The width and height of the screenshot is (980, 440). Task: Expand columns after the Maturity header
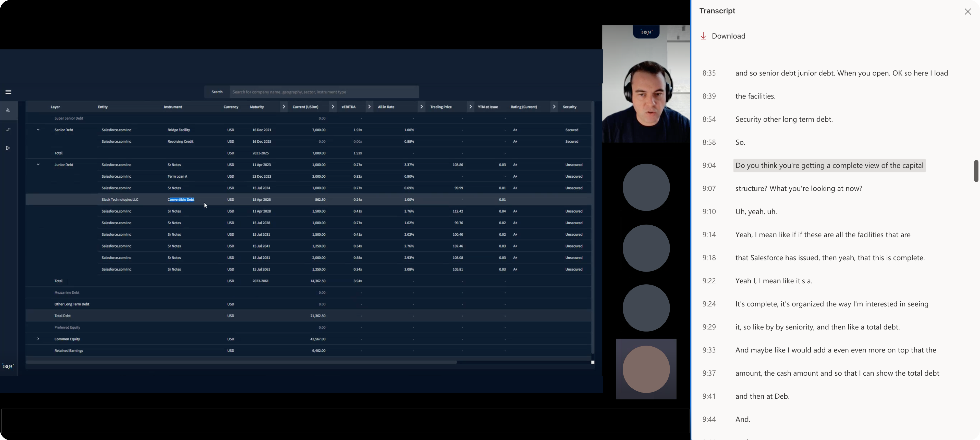pyautogui.click(x=284, y=107)
